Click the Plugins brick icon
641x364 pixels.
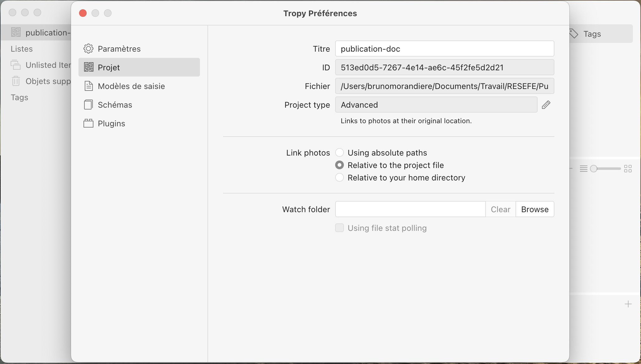88,124
